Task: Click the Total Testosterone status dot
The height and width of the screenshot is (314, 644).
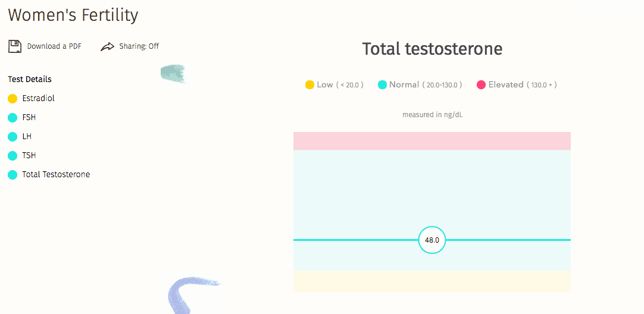Action: [x=12, y=174]
